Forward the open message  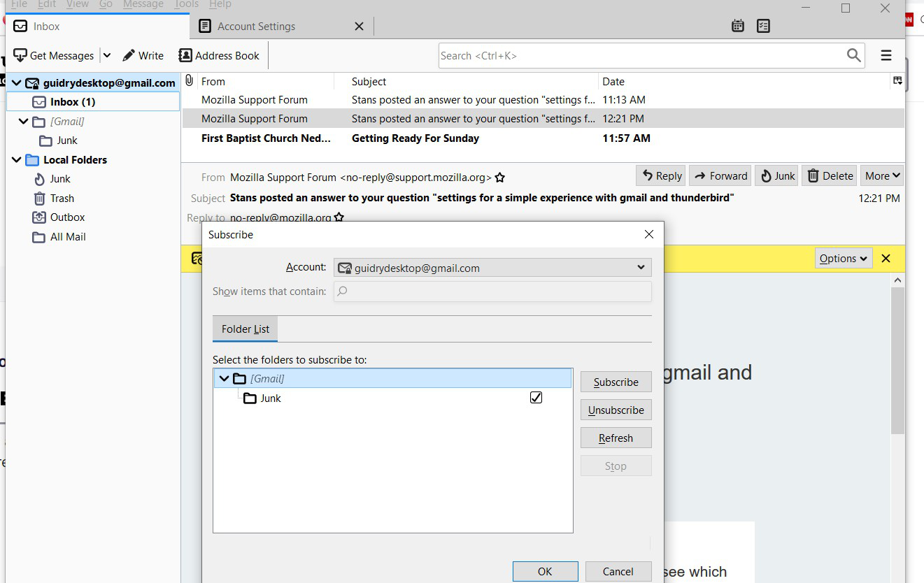[x=720, y=175]
